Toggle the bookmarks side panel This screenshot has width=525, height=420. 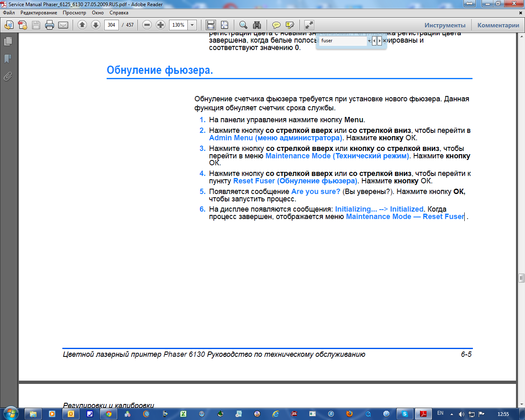pyautogui.click(x=8, y=59)
